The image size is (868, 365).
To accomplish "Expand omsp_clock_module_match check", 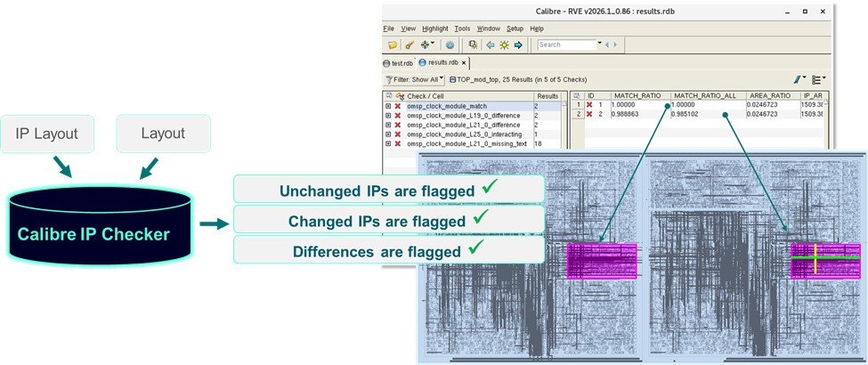I will pos(388,106).
